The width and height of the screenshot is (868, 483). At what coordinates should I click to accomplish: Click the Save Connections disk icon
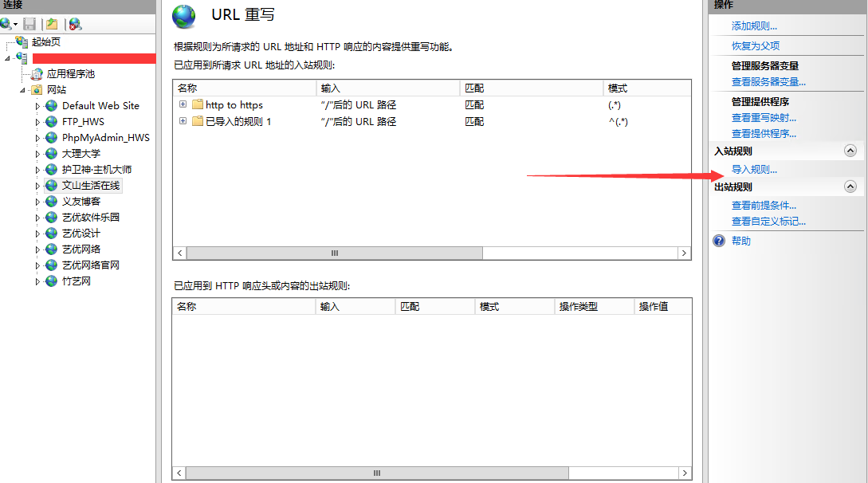[x=29, y=24]
